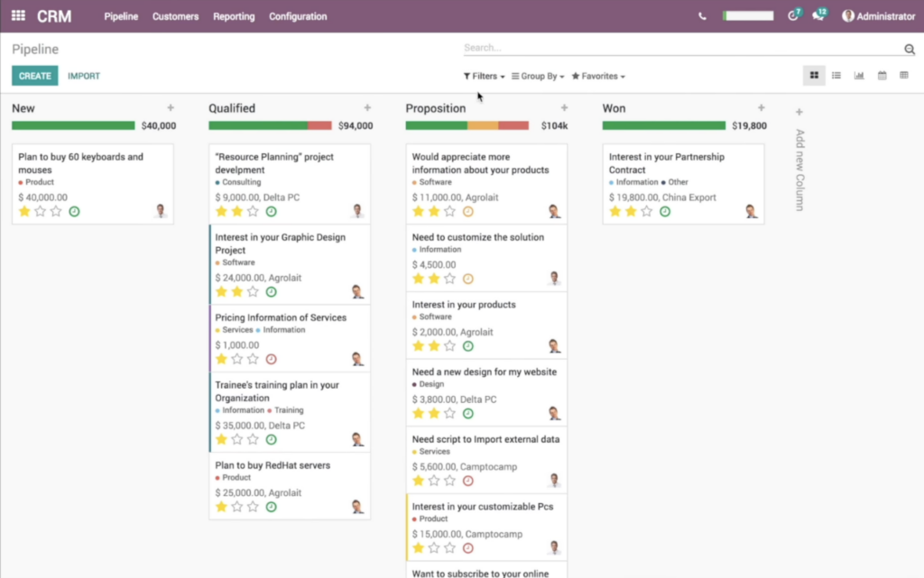Click the Won column total $19,800
Screen dimensions: 924x578
749,125
